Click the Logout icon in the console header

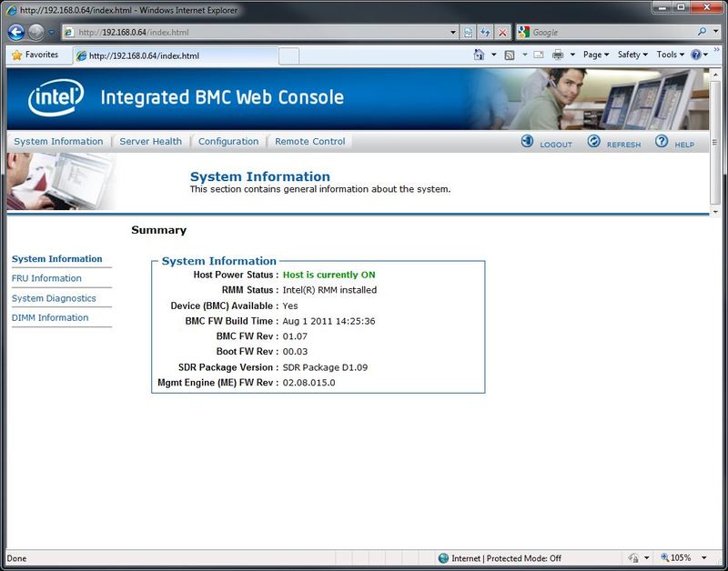point(528,142)
